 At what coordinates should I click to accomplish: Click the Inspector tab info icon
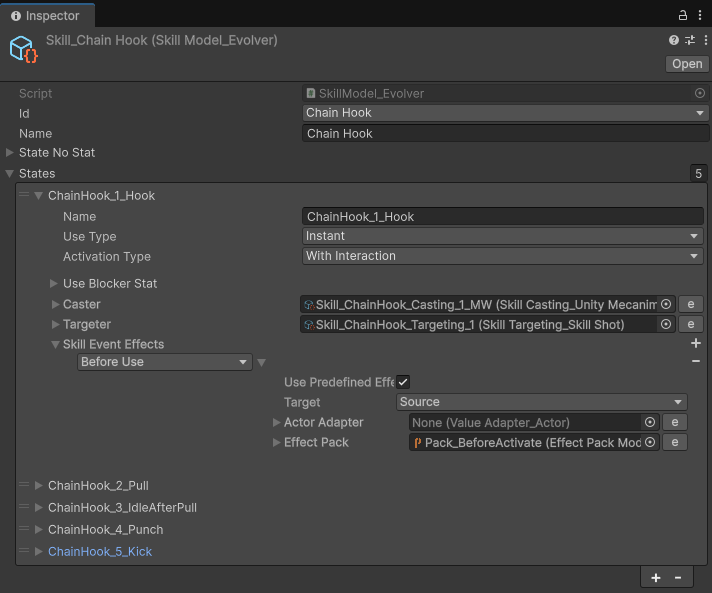point(16,16)
